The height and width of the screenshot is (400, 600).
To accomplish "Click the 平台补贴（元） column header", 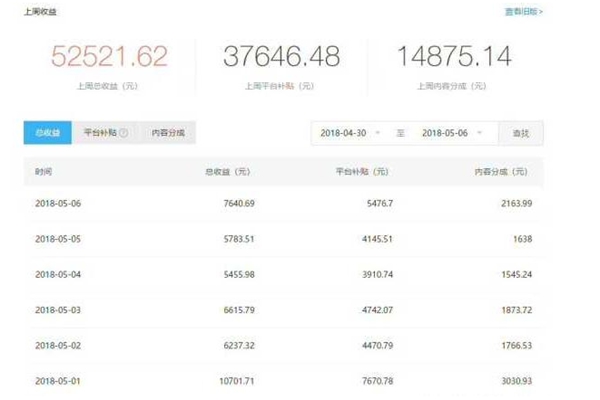I will [362, 172].
